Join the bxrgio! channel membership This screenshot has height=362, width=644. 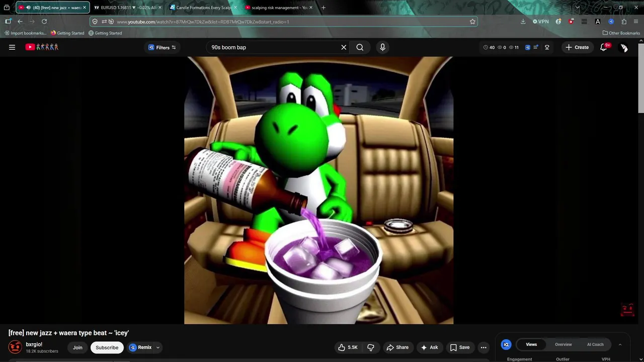click(x=77, y=347)
